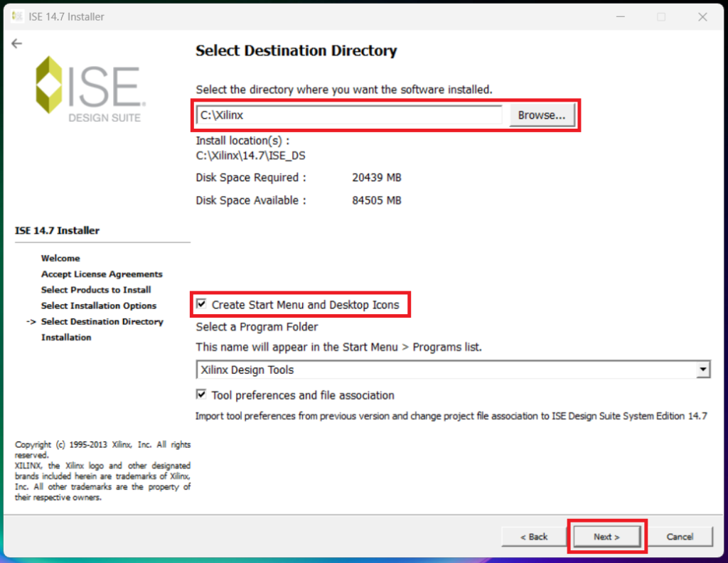Viewport: 728px width, 563px height.
Task: Click the Cancel button
Action: [680, 537]
